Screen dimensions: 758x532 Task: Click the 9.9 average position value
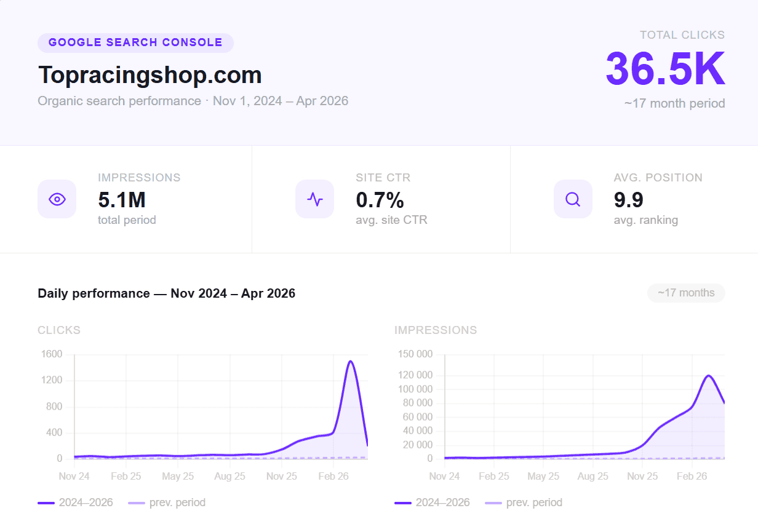point(629,200)
